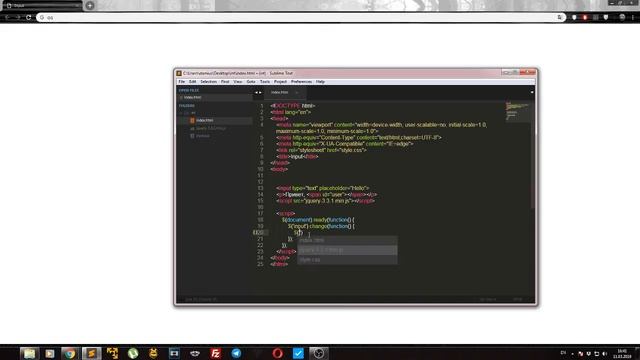Open the green round app taskbar icon
This screenshot has height=360, width=640.
point(133,353)
